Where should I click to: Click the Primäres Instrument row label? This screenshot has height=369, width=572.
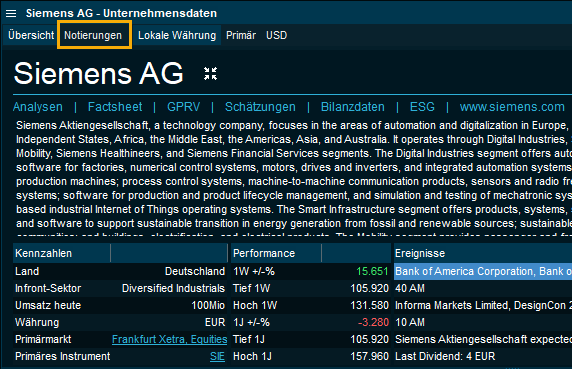62,356
